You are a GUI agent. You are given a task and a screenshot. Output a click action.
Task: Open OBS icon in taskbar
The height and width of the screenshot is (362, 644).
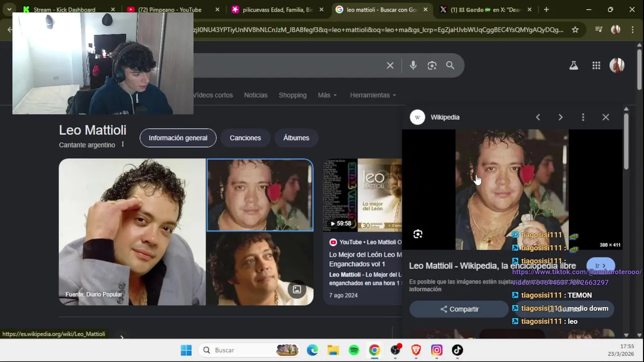pyautogui.click(x=395, y=350)
